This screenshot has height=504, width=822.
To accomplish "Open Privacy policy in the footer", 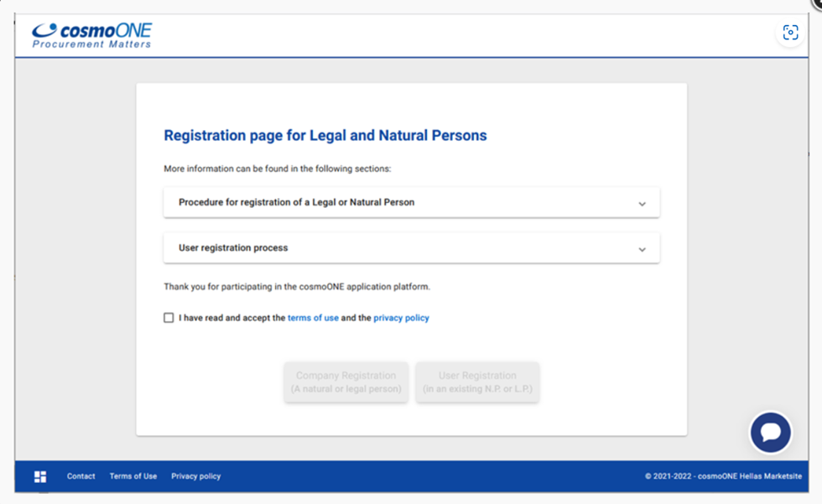I will (x=196, y=476).
